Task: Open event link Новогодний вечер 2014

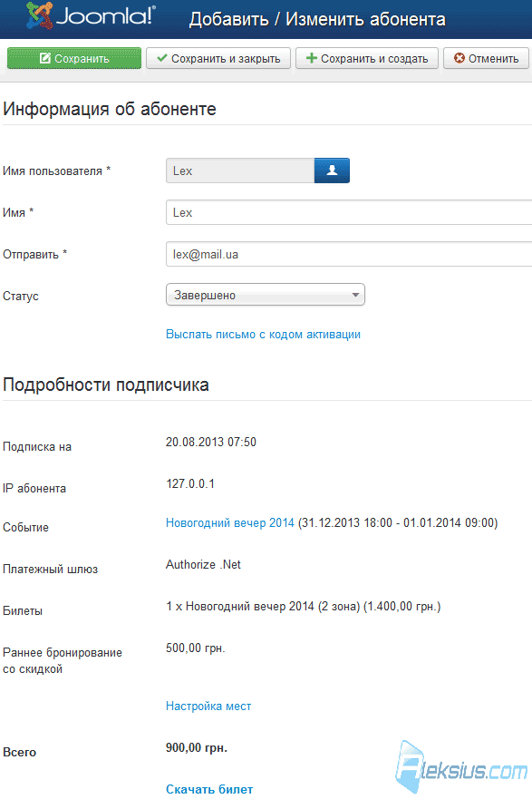Action: [230, 522]
